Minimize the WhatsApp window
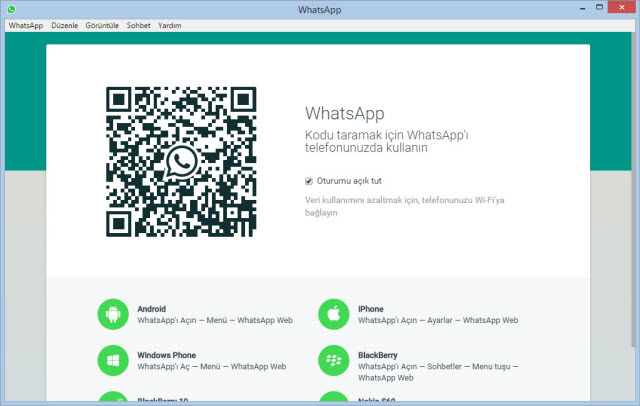Viewport: 640px width, 406px height. click(582, 8)
